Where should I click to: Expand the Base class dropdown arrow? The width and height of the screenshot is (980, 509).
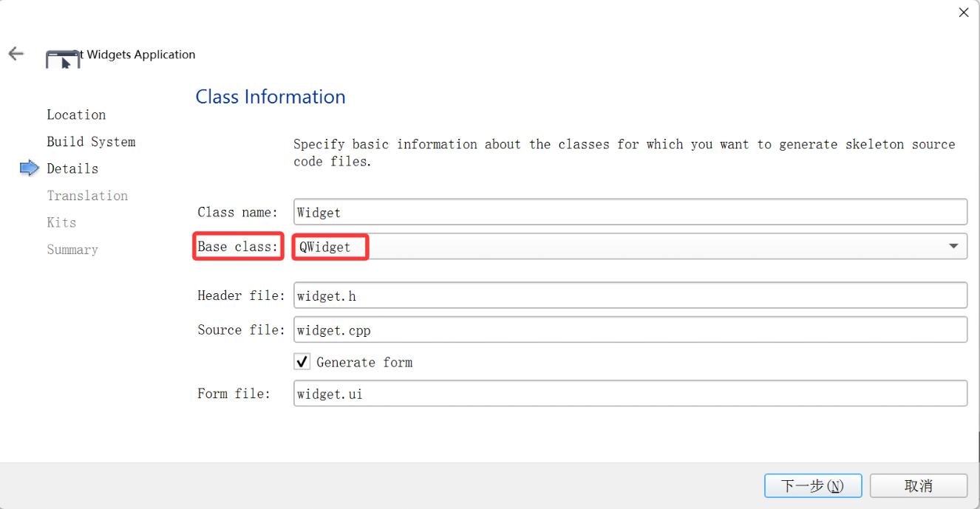[x=953, y=246]
